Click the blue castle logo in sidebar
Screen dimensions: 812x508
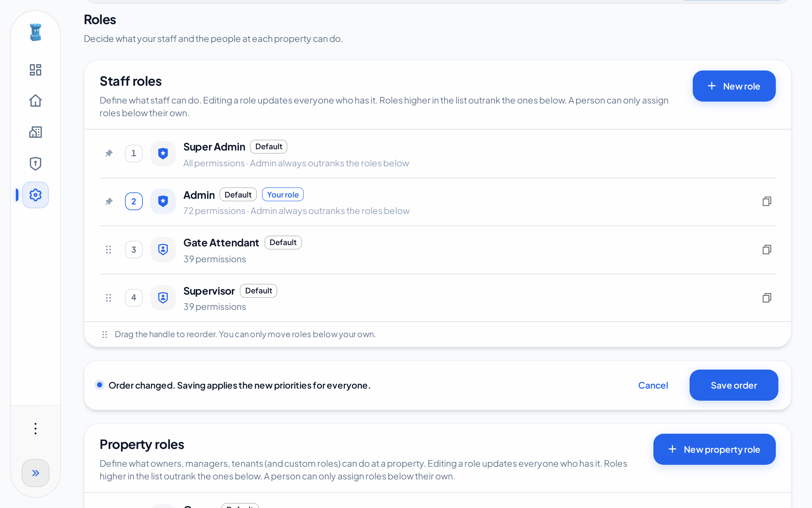[36, 32]
